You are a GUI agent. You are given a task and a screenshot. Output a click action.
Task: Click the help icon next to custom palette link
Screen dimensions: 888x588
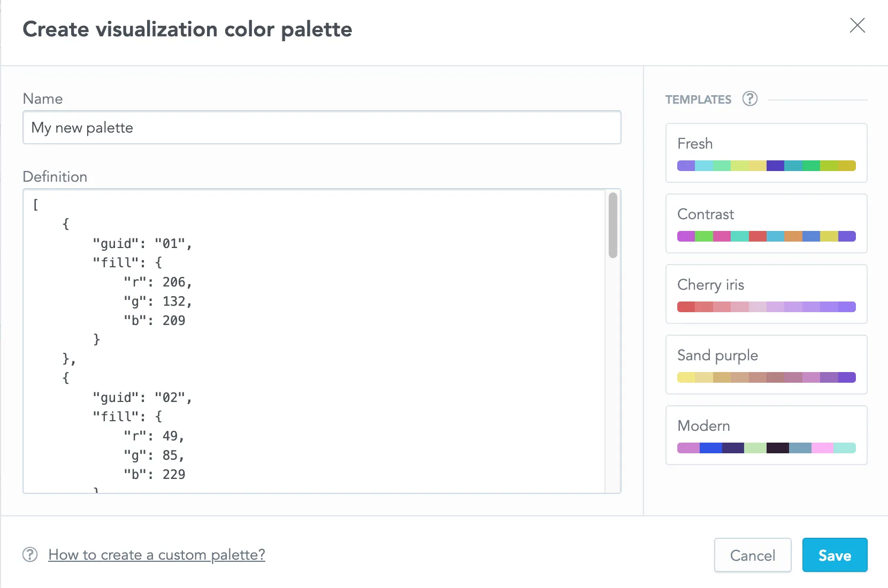click(x=30, y=555)
